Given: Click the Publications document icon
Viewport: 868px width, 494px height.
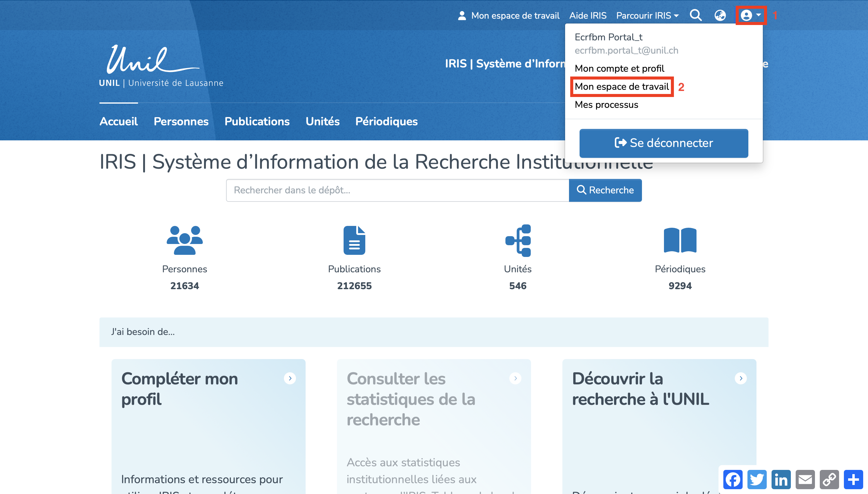Looking at the screenshot, I should 354,240.
